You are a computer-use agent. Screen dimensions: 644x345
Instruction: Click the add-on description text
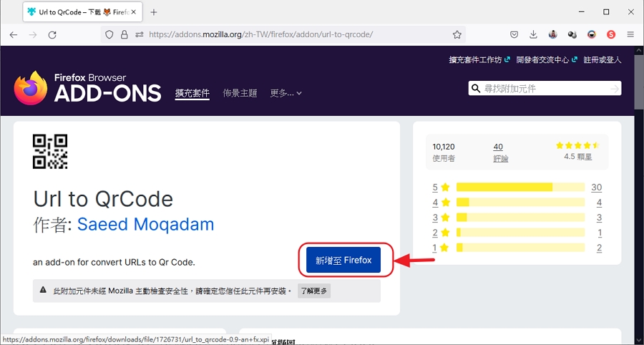(x=114, y=262)
